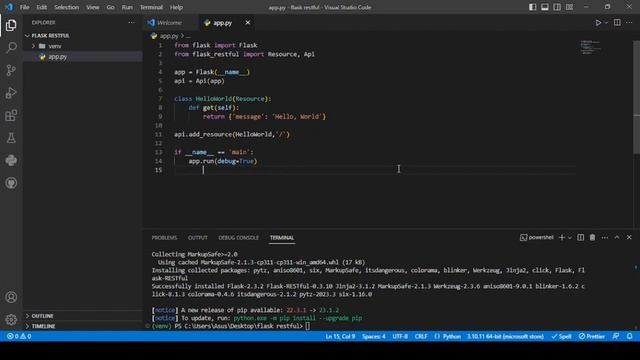The width and height of the screenshot is (640, 360).
Task: Customize layout icon in title bar
Action: click(x=569, y=7)
